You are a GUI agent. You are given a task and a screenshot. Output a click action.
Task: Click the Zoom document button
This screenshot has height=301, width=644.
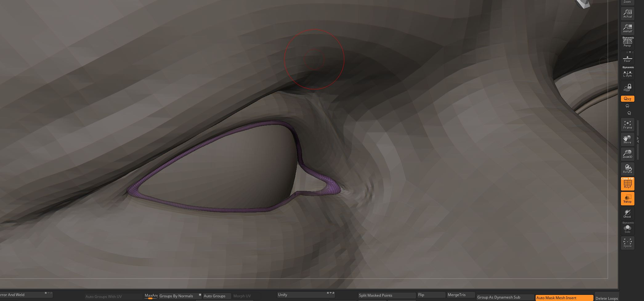(x=627, y=2)
